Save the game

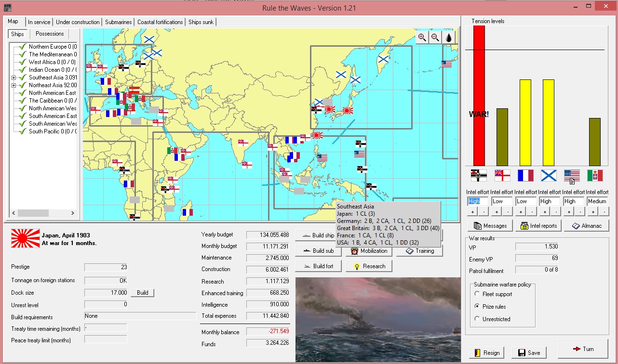click(x=529, y=352)
